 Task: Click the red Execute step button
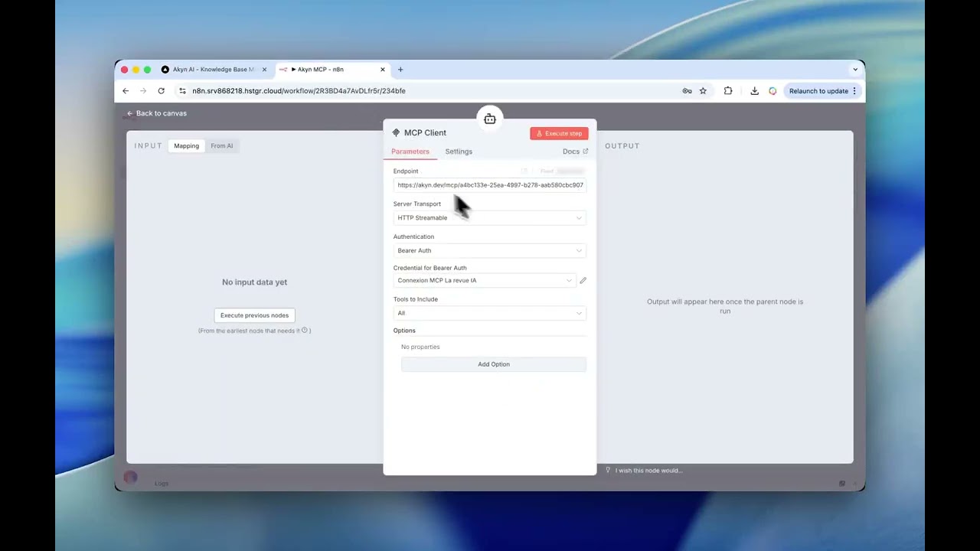point(559,133)
